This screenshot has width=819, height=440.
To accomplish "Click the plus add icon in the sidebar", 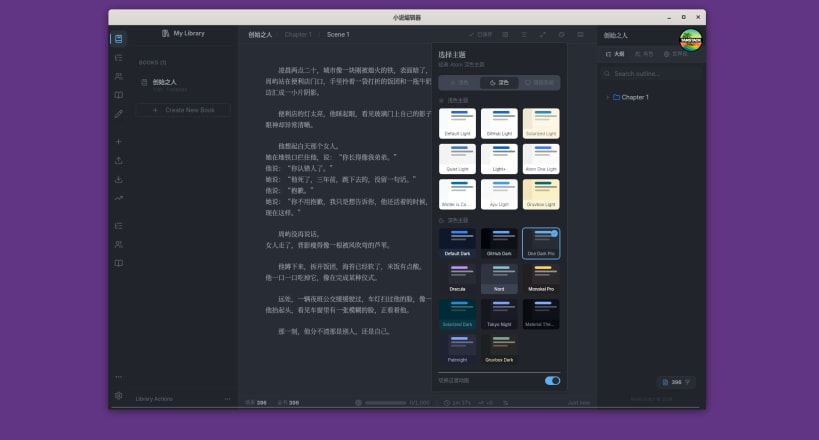I will [119, 142].
